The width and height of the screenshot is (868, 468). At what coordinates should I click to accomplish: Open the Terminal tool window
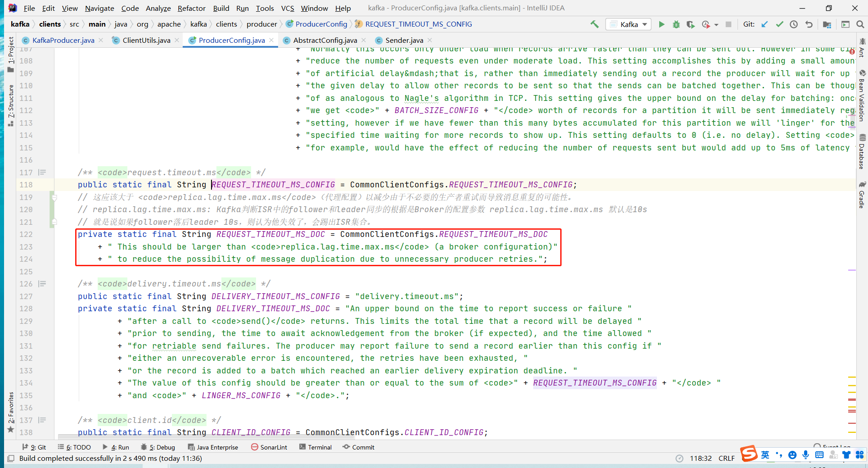(315, 447)
